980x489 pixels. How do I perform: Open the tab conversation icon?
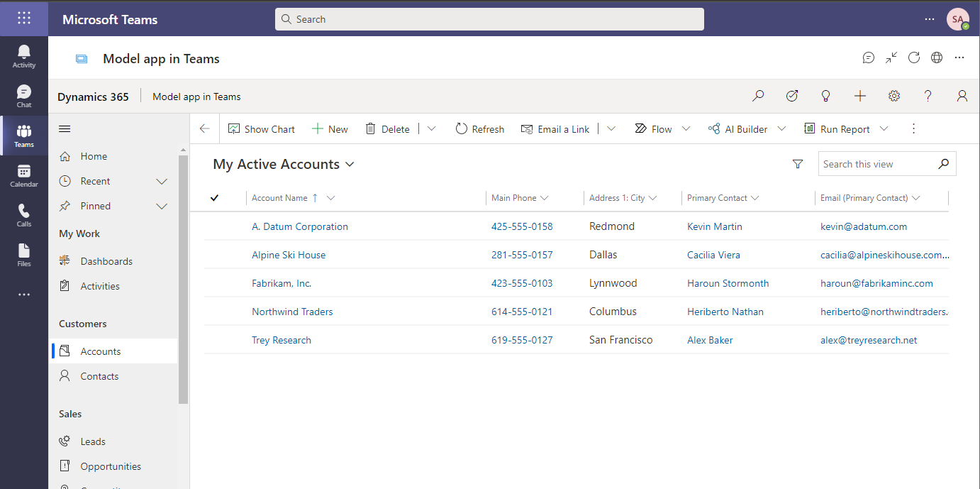click(869, 58)
